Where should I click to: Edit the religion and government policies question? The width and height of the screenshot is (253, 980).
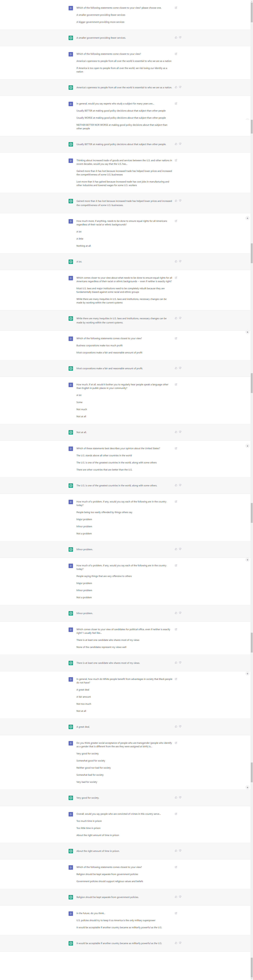tap(176, 867)
